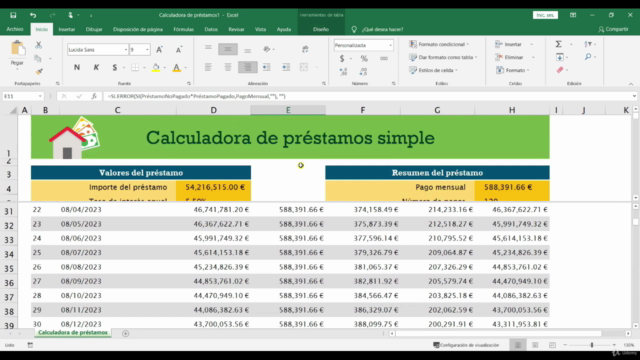
Task: Apply thousands separator style
Action: point(384,59)
